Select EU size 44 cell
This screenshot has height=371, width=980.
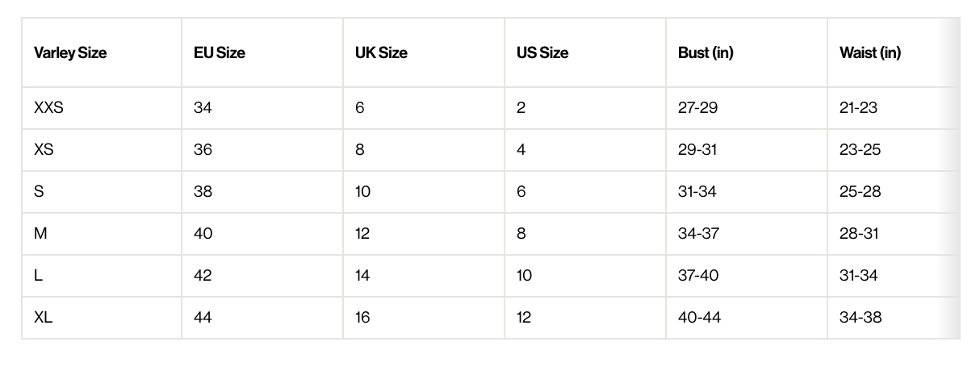[x=203, y=318]
